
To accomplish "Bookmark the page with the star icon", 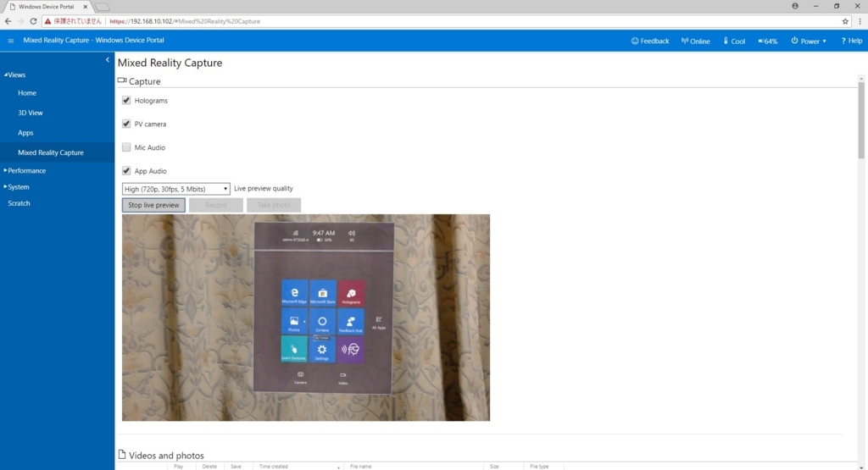I will tap(845, 21).
